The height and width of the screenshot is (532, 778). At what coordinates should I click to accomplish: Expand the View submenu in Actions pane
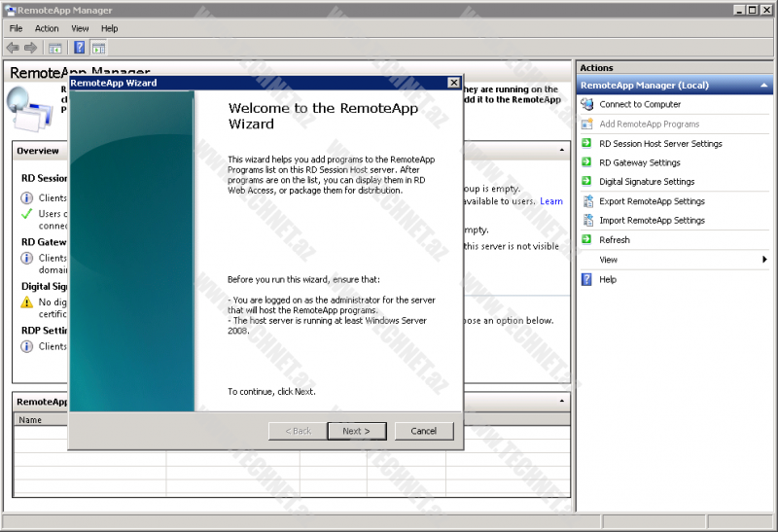[x=764, y=260]
